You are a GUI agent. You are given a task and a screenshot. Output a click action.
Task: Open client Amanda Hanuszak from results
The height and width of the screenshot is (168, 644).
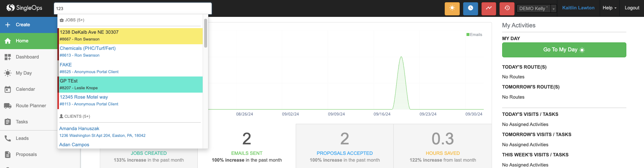coord(79,129)
